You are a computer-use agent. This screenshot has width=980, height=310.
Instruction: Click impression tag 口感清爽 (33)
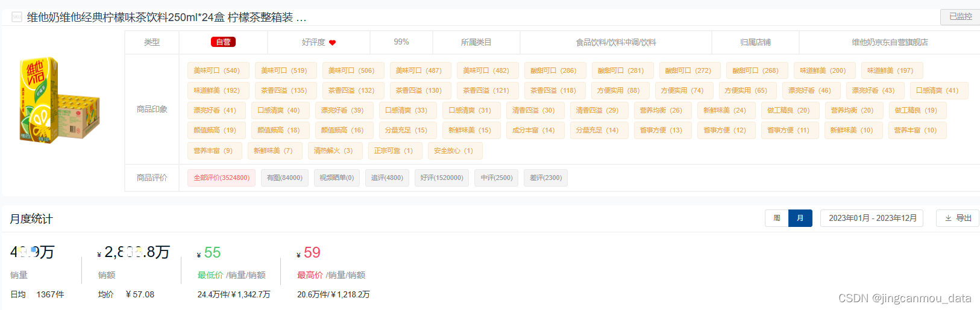tap(407, 110)
